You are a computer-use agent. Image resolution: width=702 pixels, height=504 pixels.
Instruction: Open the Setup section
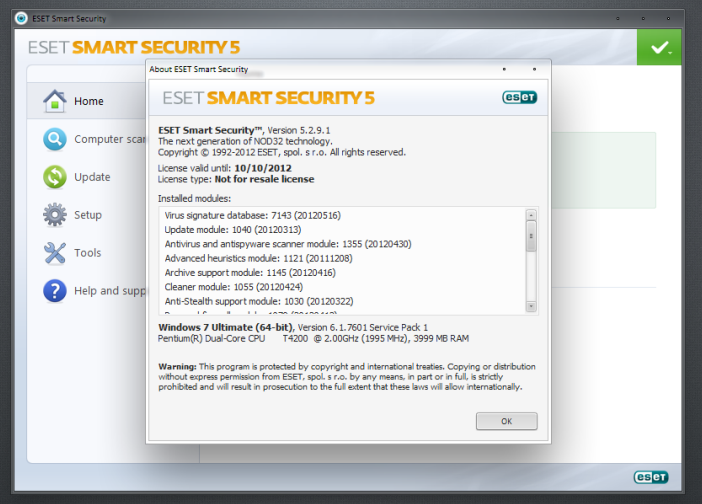(x=88, y=215)
